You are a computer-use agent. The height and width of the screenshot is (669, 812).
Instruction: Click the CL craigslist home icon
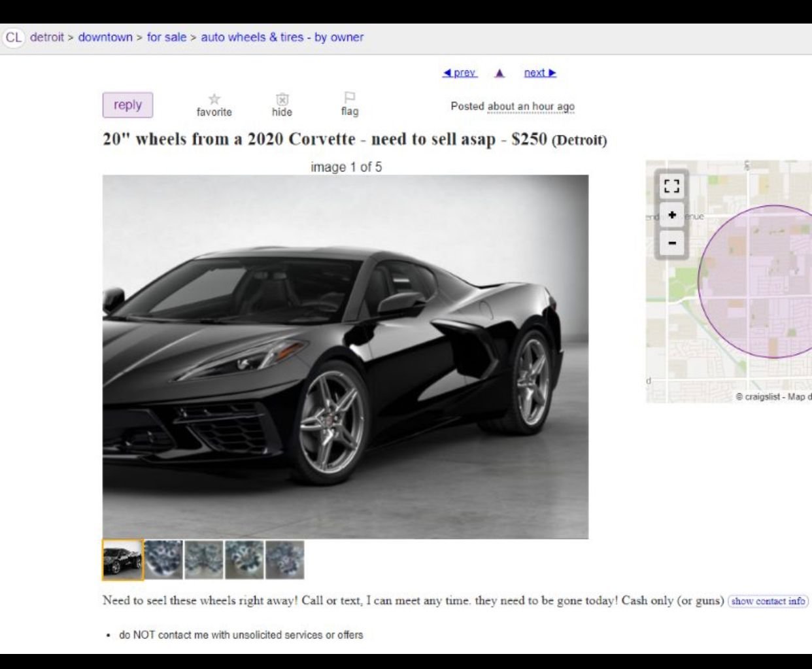click(x=13, y=37)
